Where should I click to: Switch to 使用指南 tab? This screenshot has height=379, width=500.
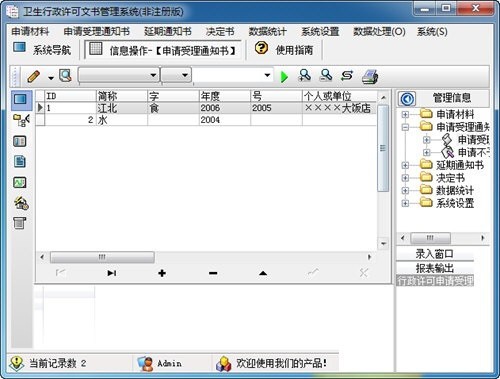[x=284, y=49]
